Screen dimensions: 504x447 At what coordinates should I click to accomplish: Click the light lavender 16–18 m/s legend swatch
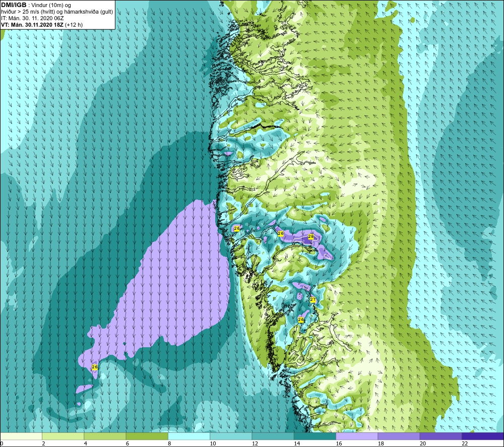(x=357, y=436)
